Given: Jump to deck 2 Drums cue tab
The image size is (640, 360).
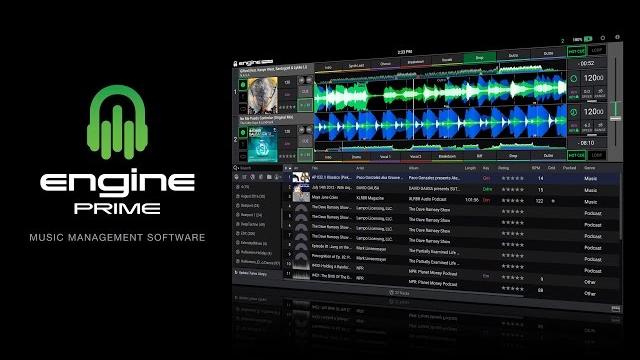Looking at the screenshot, I should pos(356,157).
